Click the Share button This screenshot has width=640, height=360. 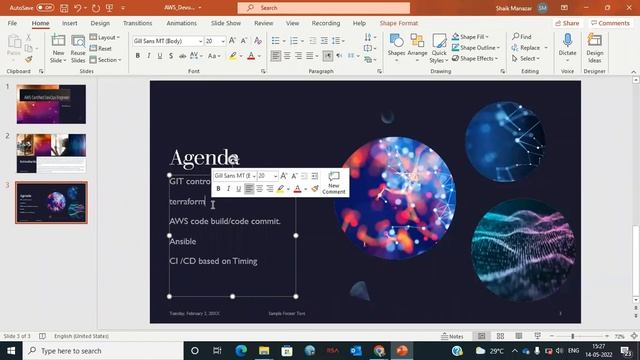coord(567,23)
